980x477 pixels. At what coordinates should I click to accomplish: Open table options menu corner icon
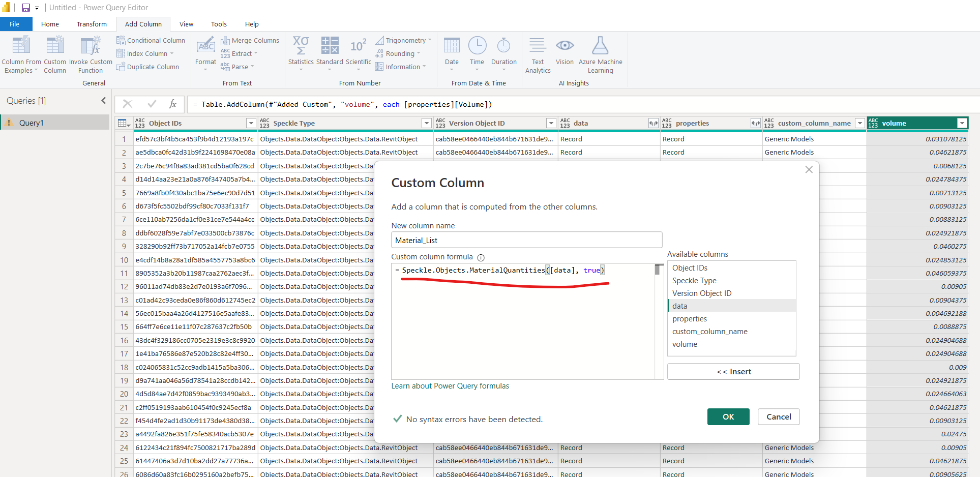click(124, 123)
